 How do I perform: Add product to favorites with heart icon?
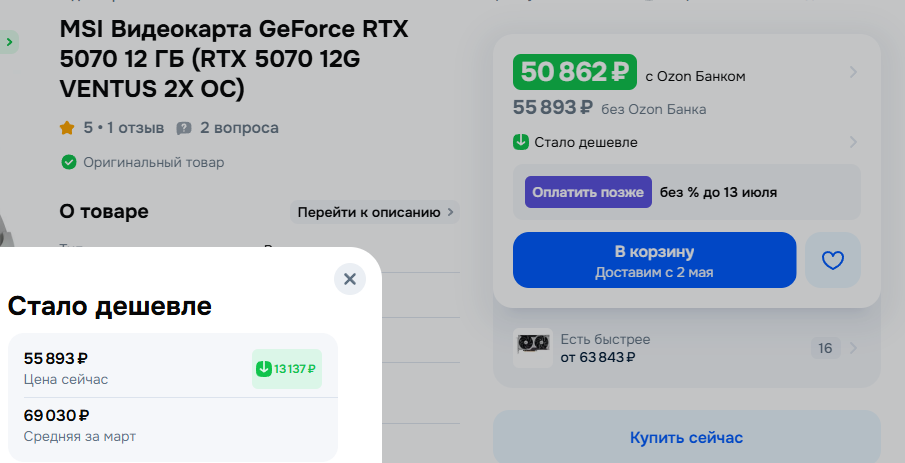[x=833, y=260]
